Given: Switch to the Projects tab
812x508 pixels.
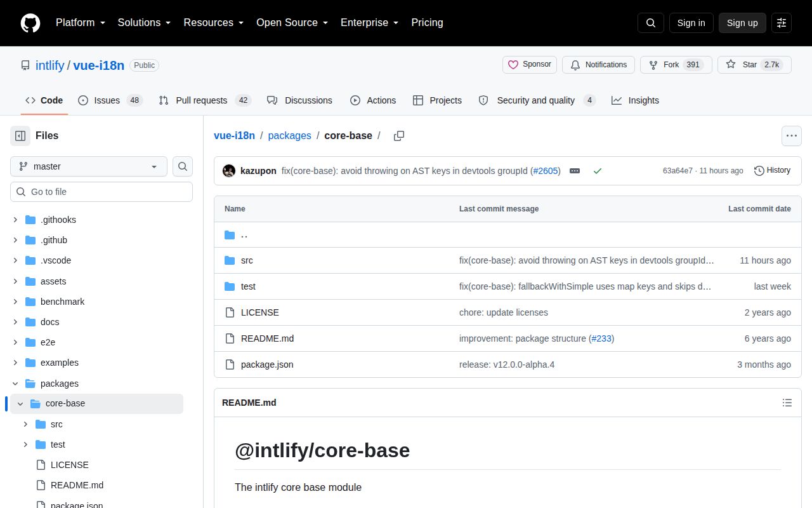Looking at the screenshot, I should [x=437, y=100].
